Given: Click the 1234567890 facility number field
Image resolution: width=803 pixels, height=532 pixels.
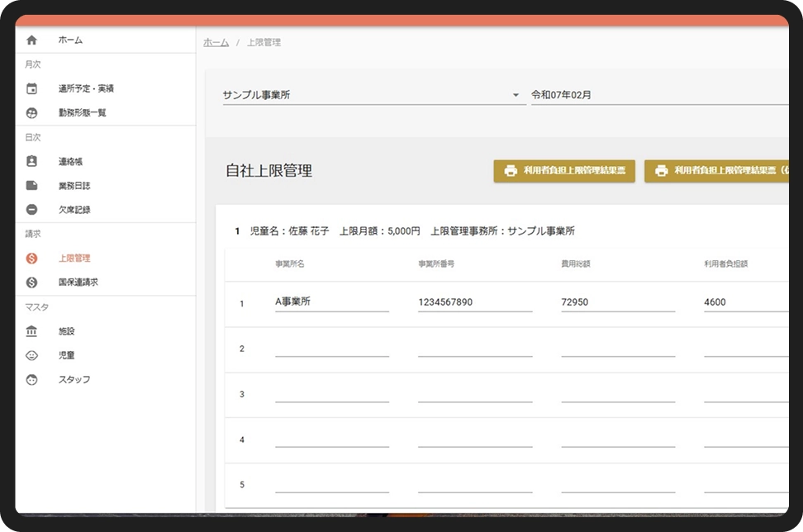Looking at the screenshot, I should (475, 302).
